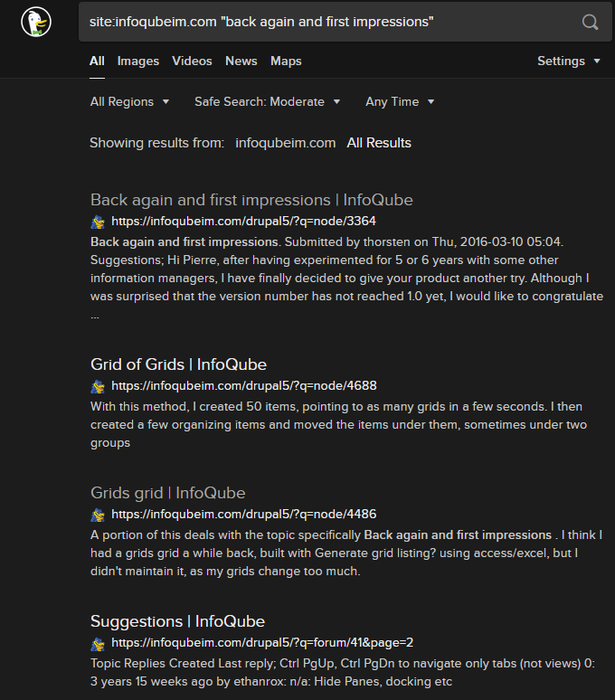The image size is (615, 700).
Task: Open the Settings dropdown menu
Action: click(569, 61)
